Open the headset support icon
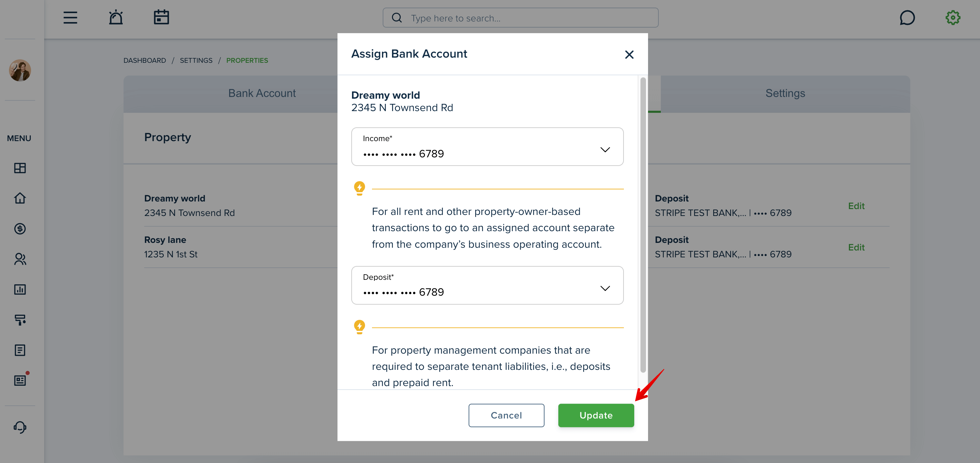980x463 pixels. point(20,427)
